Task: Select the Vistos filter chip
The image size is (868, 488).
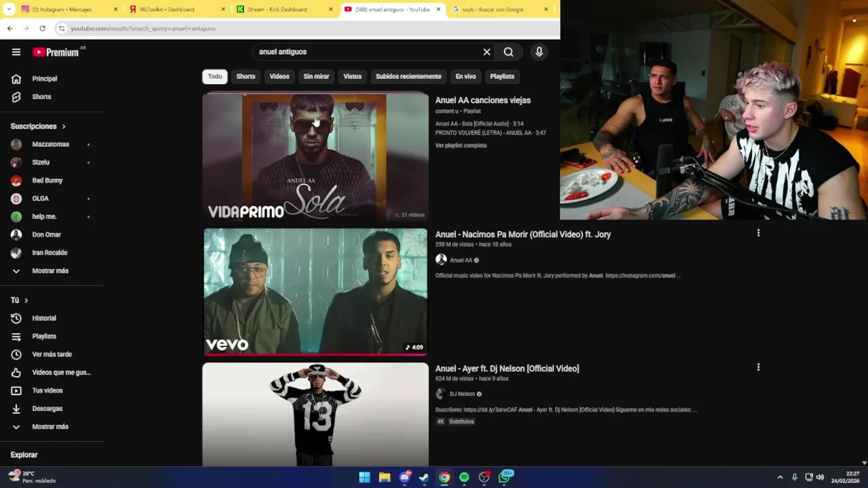Action: pyautogui.click(x=353, y=77)
